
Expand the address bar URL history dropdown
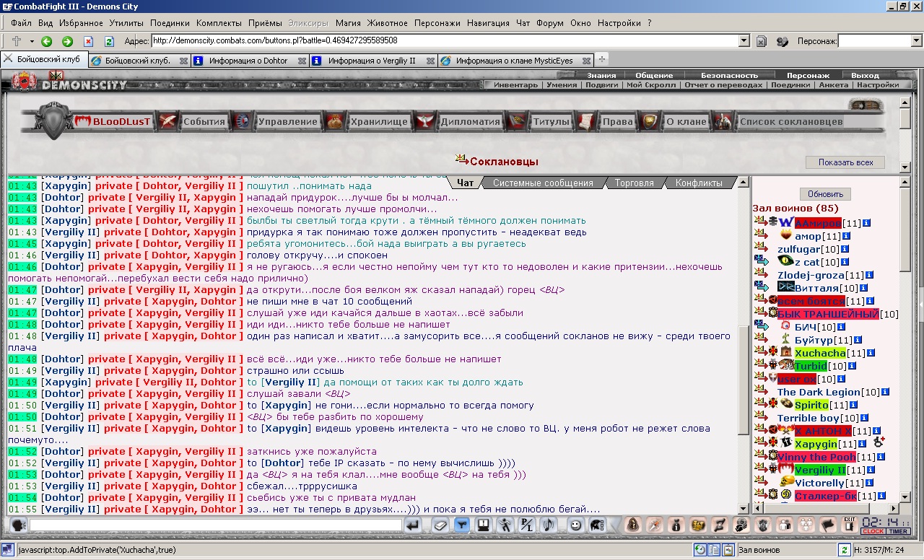tap(744, 41)
